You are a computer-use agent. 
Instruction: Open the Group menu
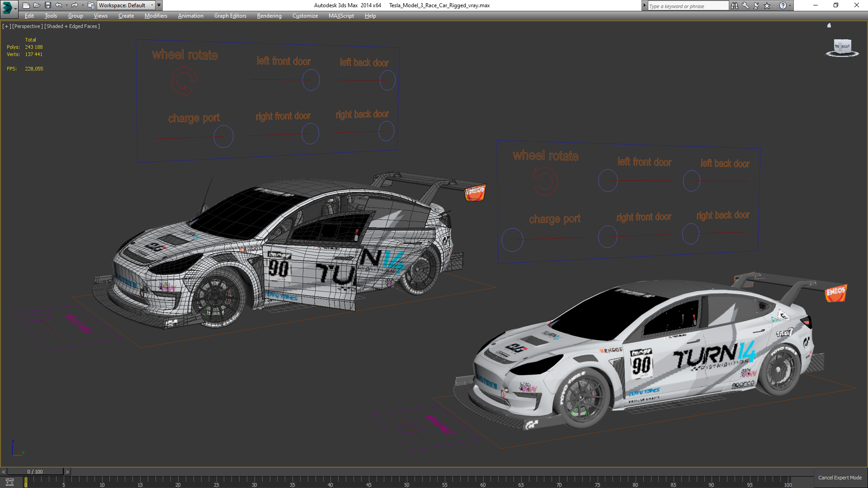(x=75, y=16)
